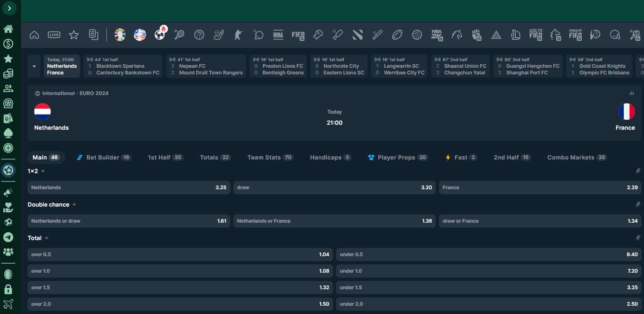Viewport: 644px width, 314px height.
Task: Select the NBA 2K24 icon
Action: coord(437,35)
